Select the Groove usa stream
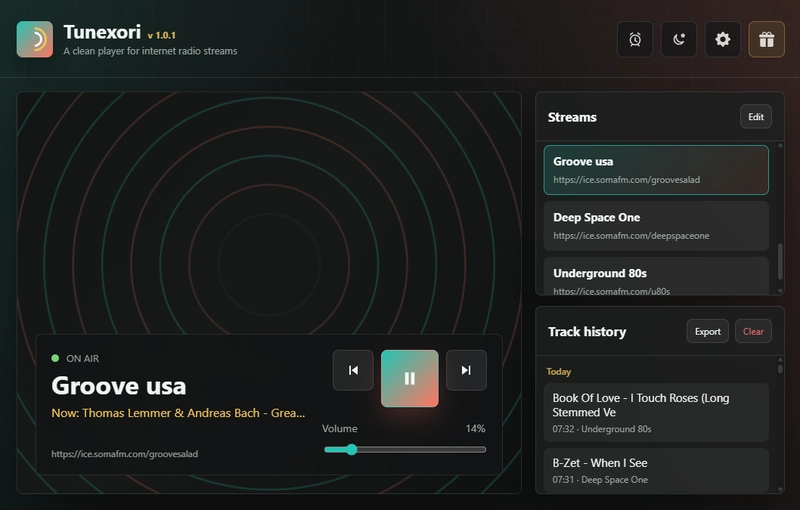This screenshot has height=510, width=800. [656, 169]
